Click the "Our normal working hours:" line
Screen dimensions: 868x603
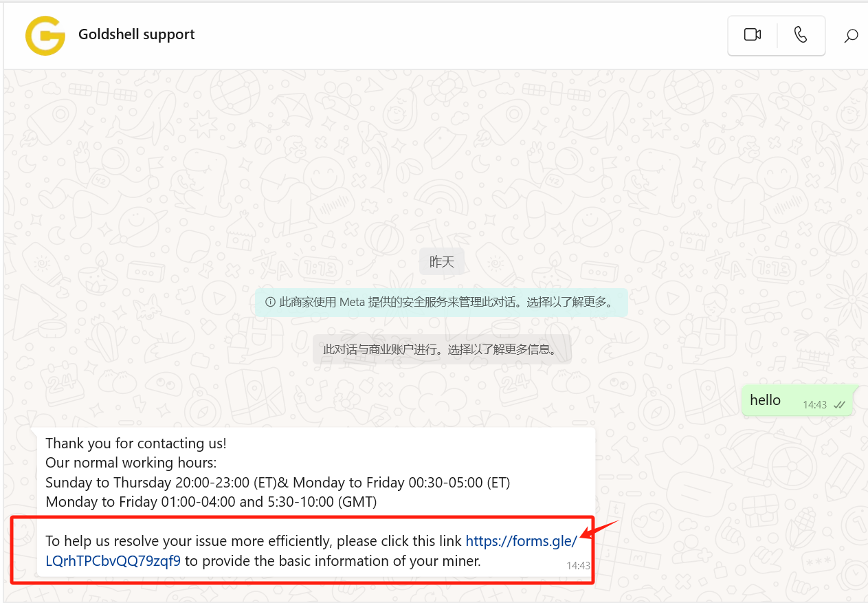pyautogui.click(x=131, y=463)
